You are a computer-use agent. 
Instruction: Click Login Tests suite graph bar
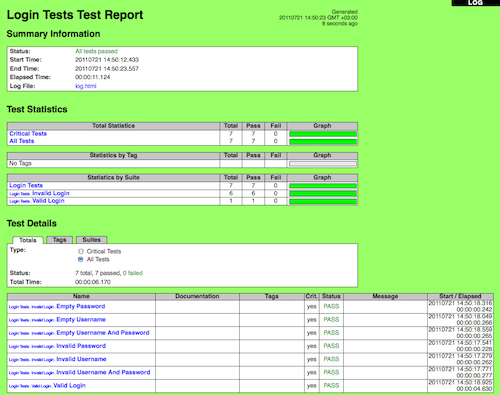(323, 186)
